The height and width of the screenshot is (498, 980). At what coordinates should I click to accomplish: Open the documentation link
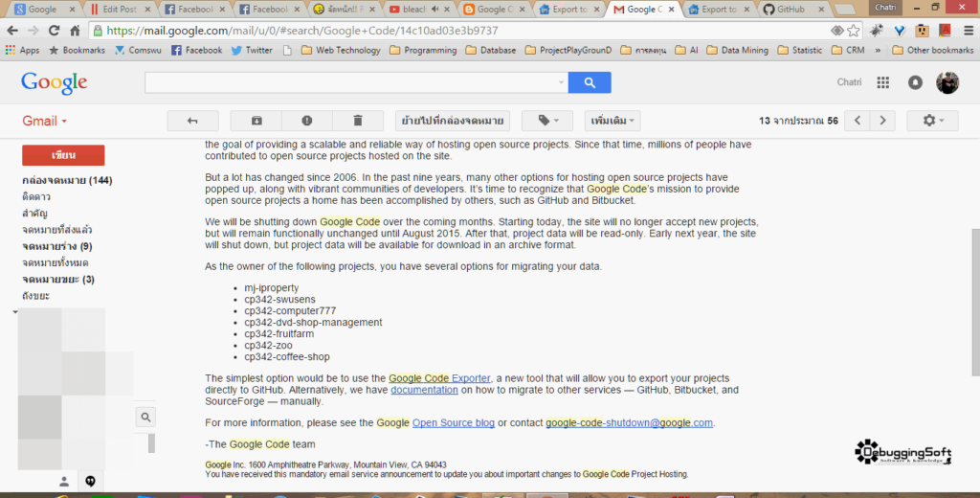pyautogui.click(x=424, y=390)
